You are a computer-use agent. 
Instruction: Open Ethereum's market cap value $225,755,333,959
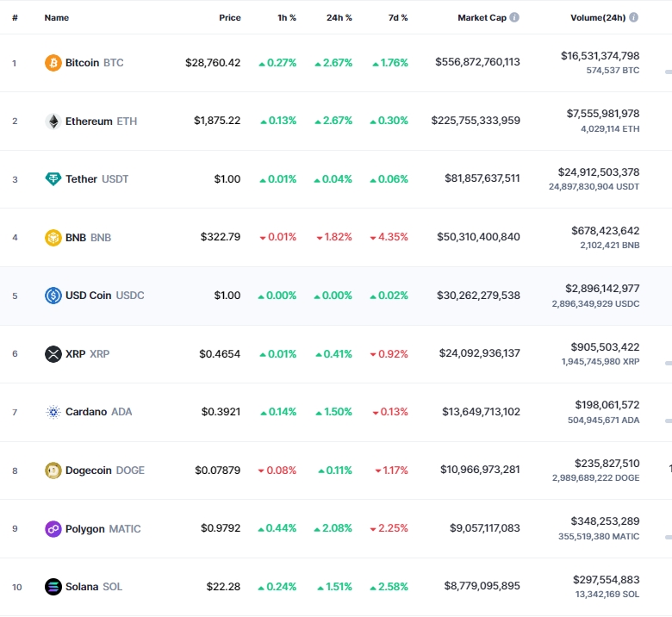point(476,121)
